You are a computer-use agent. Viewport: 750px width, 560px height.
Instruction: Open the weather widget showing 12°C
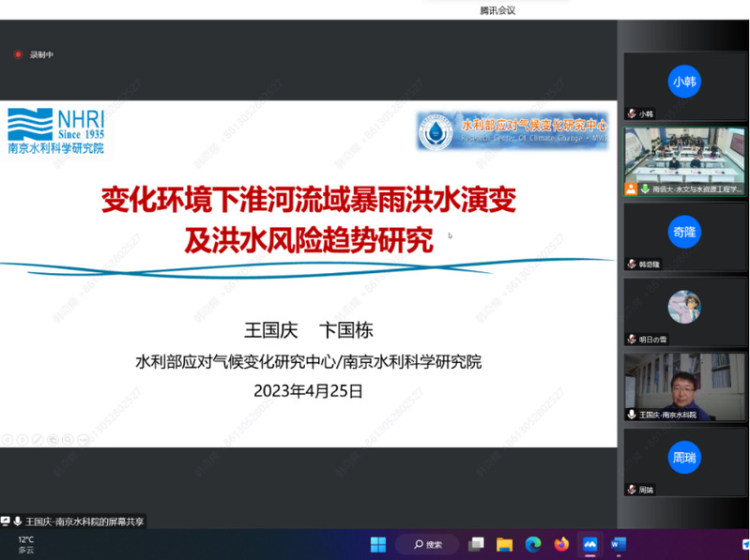coord(26,544)
